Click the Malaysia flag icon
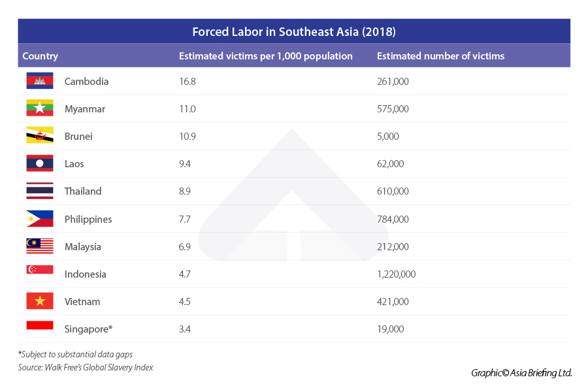 click(x=40, y=246)
